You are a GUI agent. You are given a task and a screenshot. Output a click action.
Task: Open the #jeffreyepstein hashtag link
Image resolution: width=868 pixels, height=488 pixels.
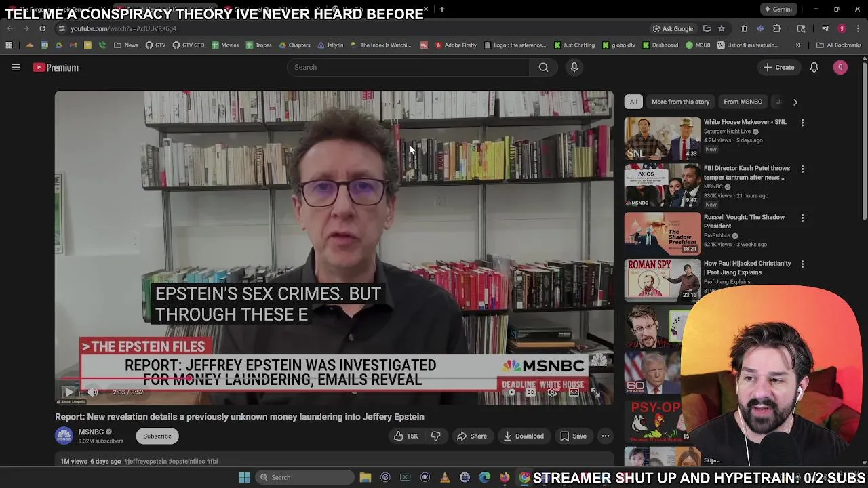pos(145,461)
